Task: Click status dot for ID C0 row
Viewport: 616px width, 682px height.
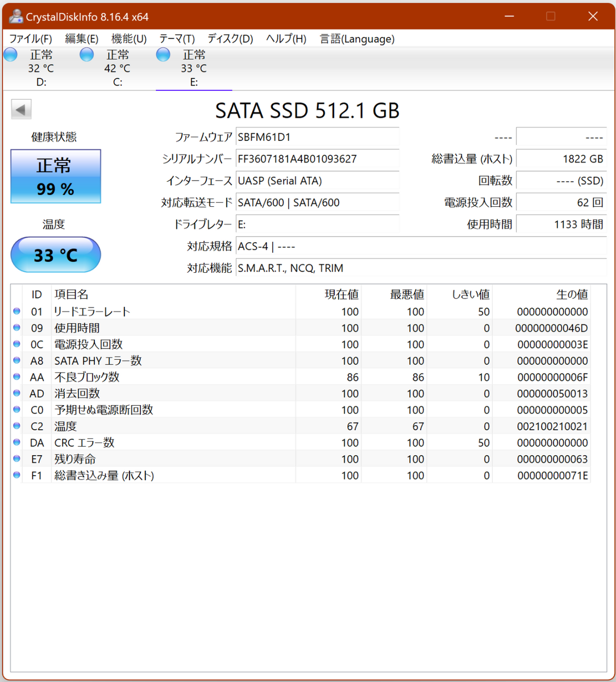Action: coord(16,409)
